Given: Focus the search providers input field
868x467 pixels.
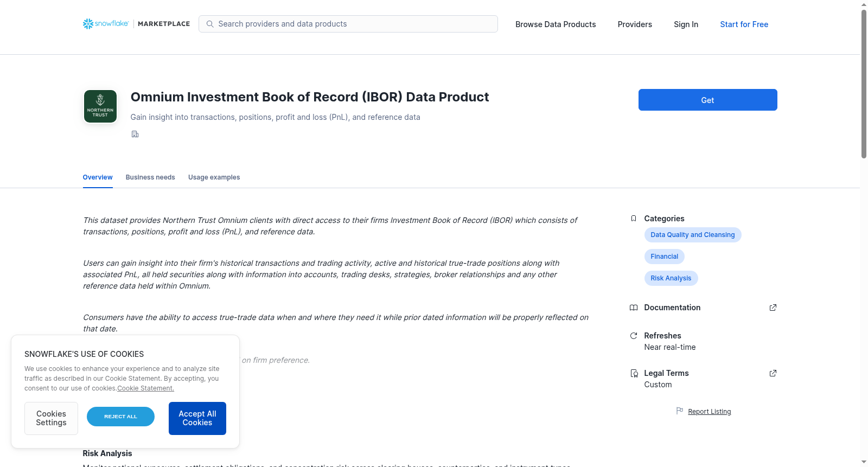Looking at the screenshot, I should (x=348, y=24).
